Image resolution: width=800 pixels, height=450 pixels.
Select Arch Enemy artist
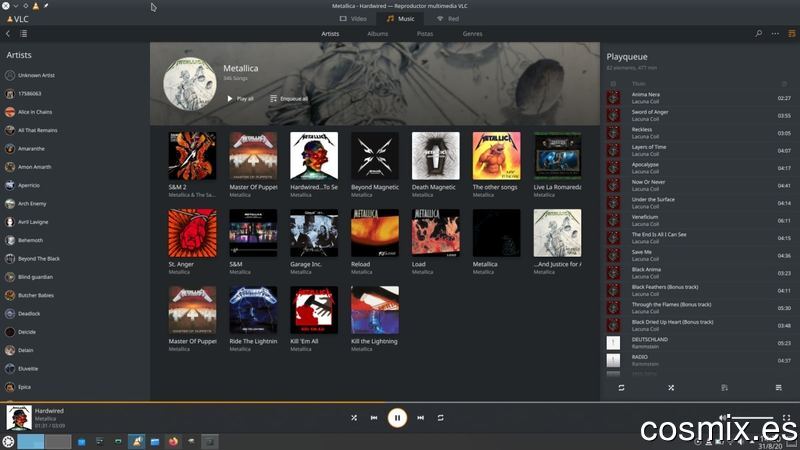tap(74, 204)
